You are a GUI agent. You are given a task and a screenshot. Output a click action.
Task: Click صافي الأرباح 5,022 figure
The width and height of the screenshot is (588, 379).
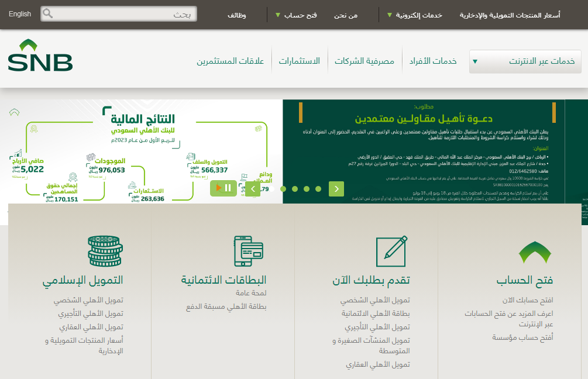29,166
